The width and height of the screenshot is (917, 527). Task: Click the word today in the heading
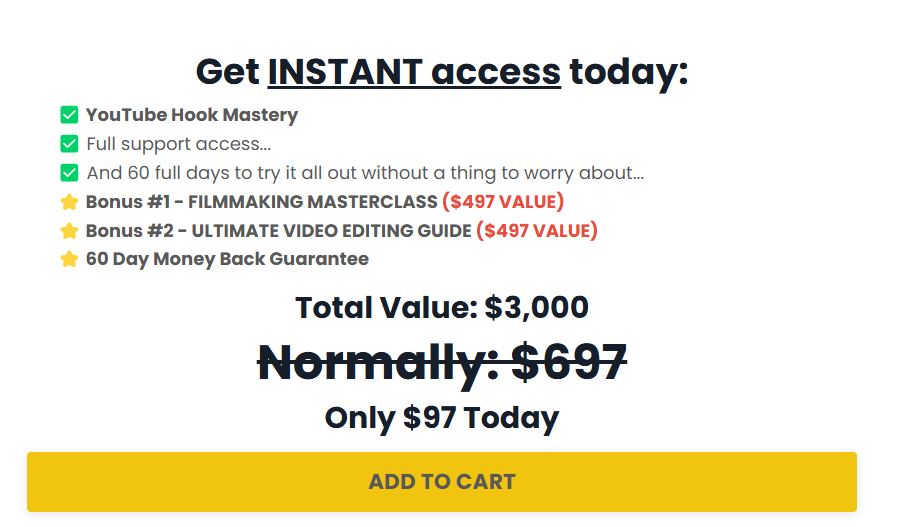629,72
